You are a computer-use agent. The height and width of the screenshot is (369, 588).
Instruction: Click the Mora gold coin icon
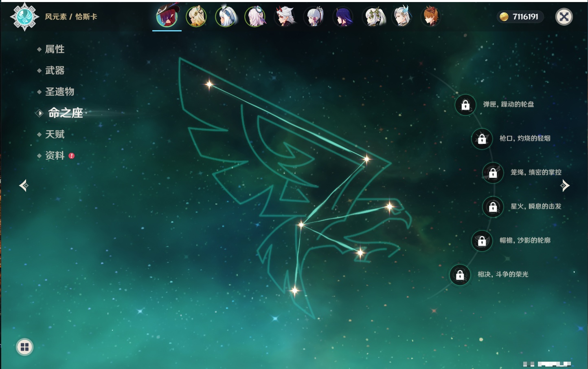pyautogui.click(x=504, y=17)
